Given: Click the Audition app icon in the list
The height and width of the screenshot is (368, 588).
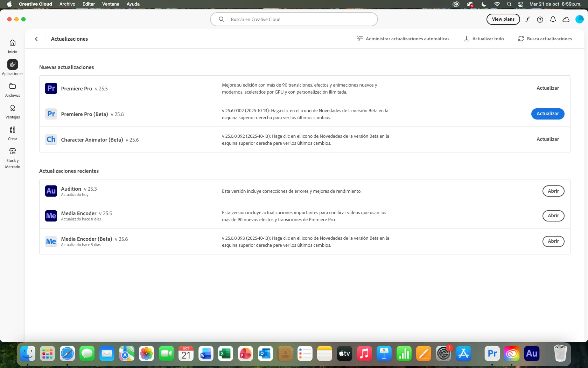Looking at the screenshot, I should point(51,191).
